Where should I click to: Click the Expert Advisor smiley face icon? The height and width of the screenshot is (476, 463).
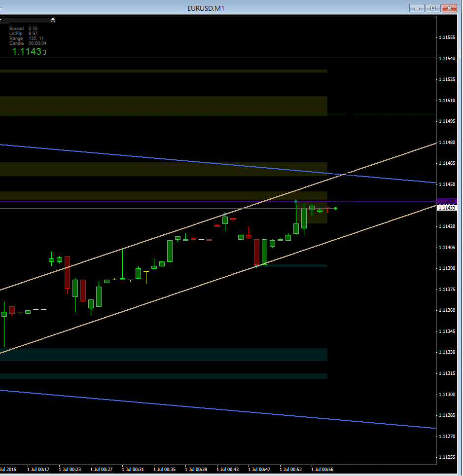[x=53, y=20]
